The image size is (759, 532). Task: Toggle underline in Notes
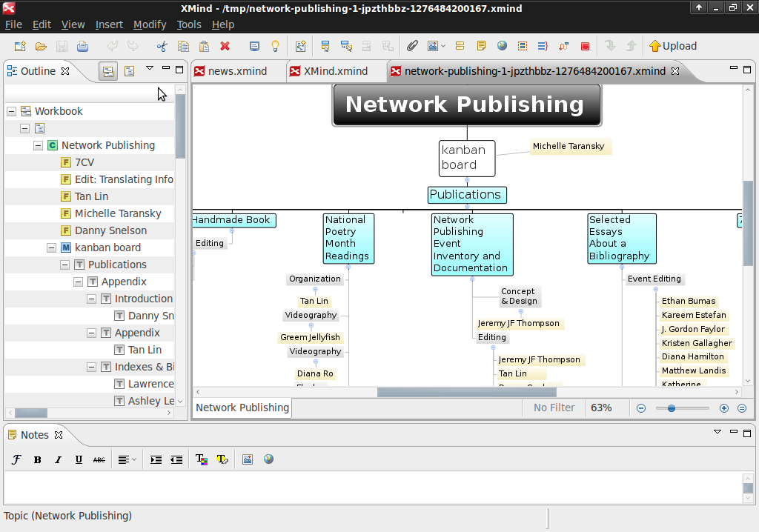(79, 459)
